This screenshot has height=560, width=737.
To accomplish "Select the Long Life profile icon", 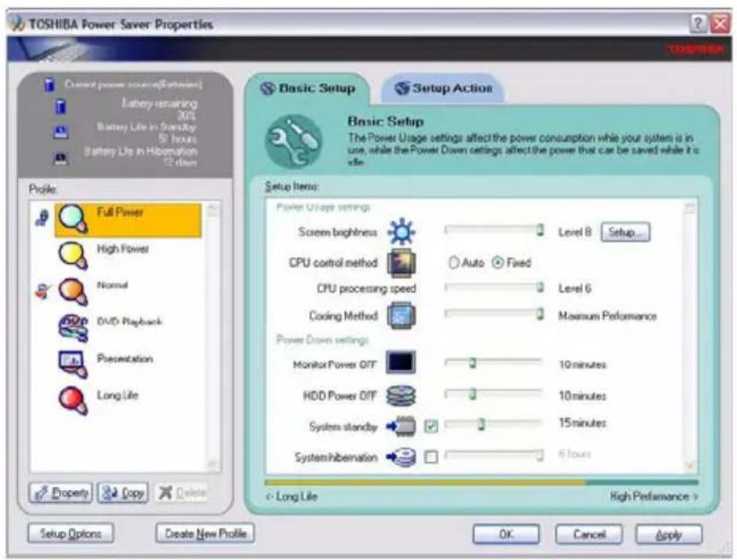I will 73,401.
